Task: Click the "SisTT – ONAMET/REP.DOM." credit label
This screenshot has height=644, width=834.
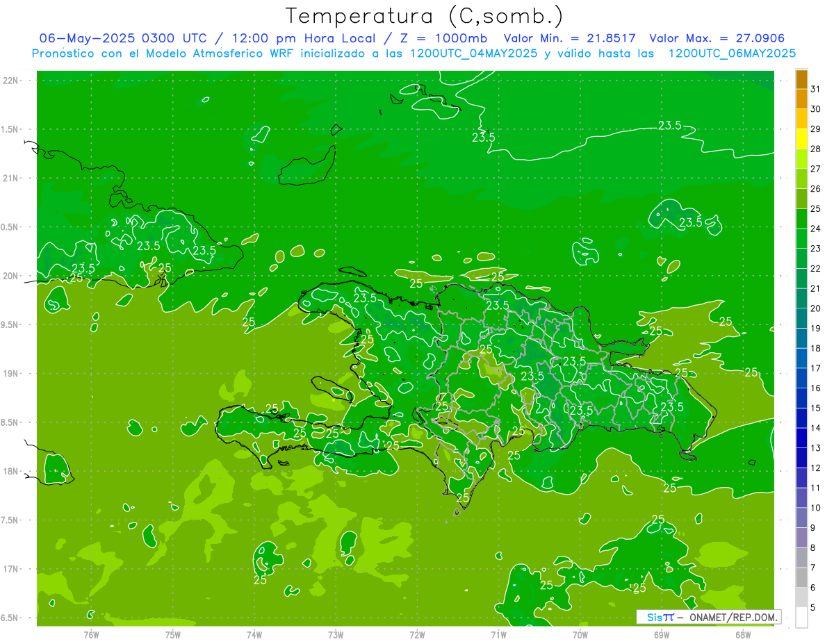Action: click(x=708, y=617)
